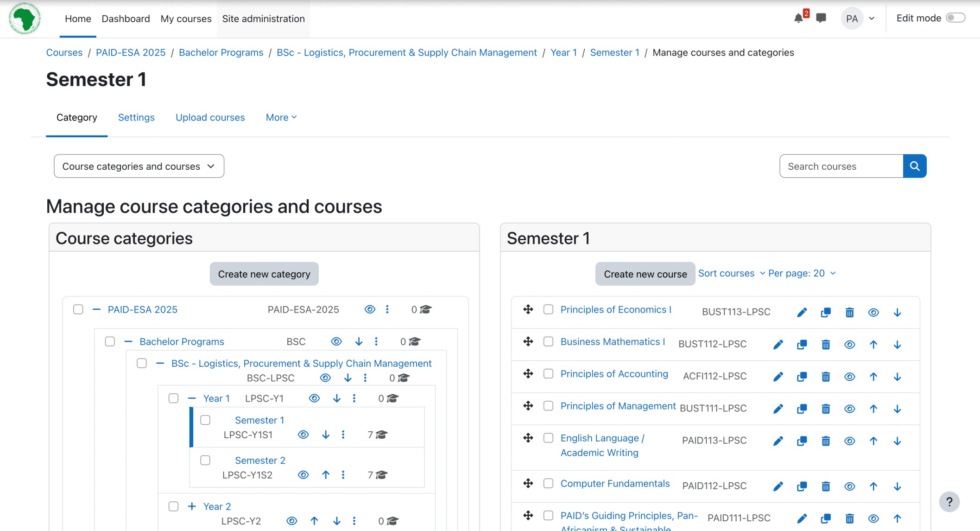Move Computer Fundamentals course down
Viewport: 980px width, 531px height.
coord(898,486)
